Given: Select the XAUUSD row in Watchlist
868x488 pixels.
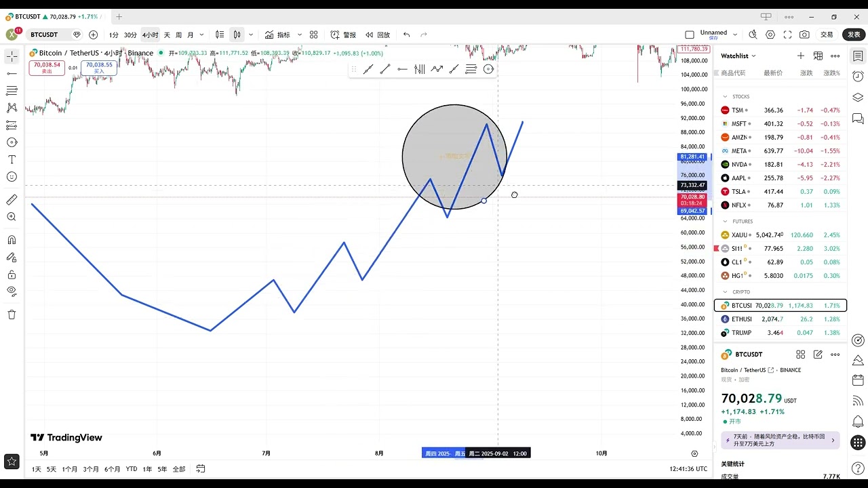Looking at the screenshot, I should 781,235.
